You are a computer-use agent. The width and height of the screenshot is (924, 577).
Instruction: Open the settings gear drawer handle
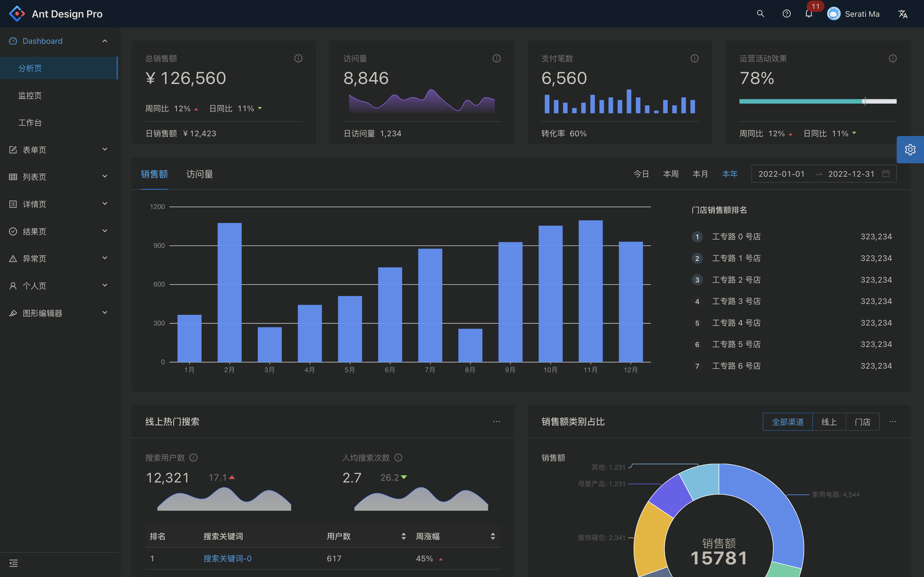tap(910, 150)
